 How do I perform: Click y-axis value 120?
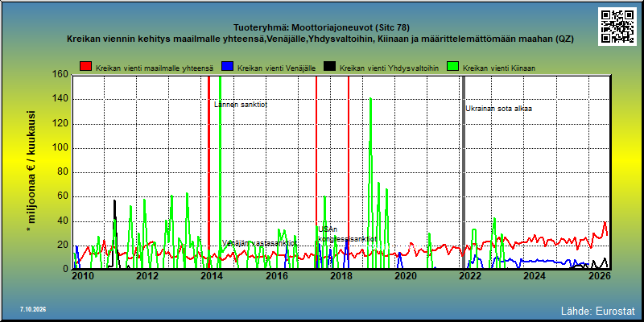[x=61, y=124]
